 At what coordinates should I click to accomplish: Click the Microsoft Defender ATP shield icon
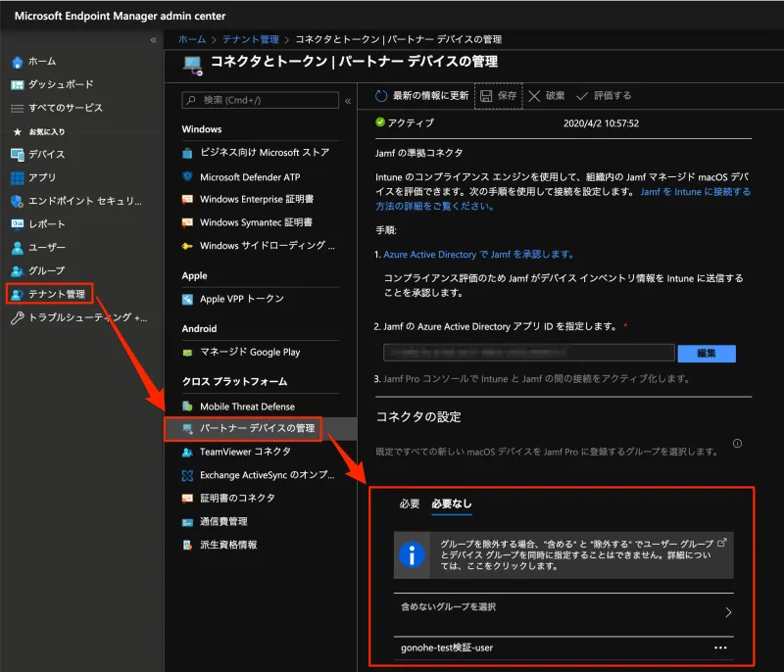click(188, 177)
